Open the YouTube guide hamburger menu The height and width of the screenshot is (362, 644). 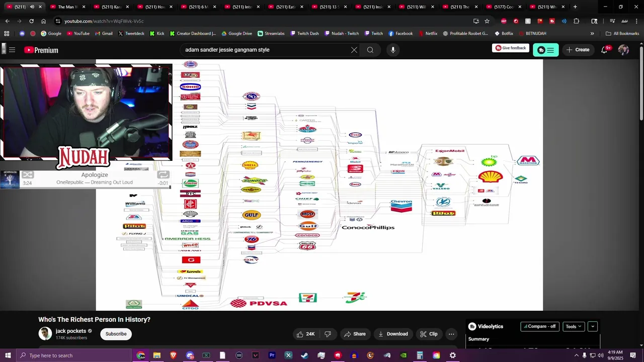(12, 50)
